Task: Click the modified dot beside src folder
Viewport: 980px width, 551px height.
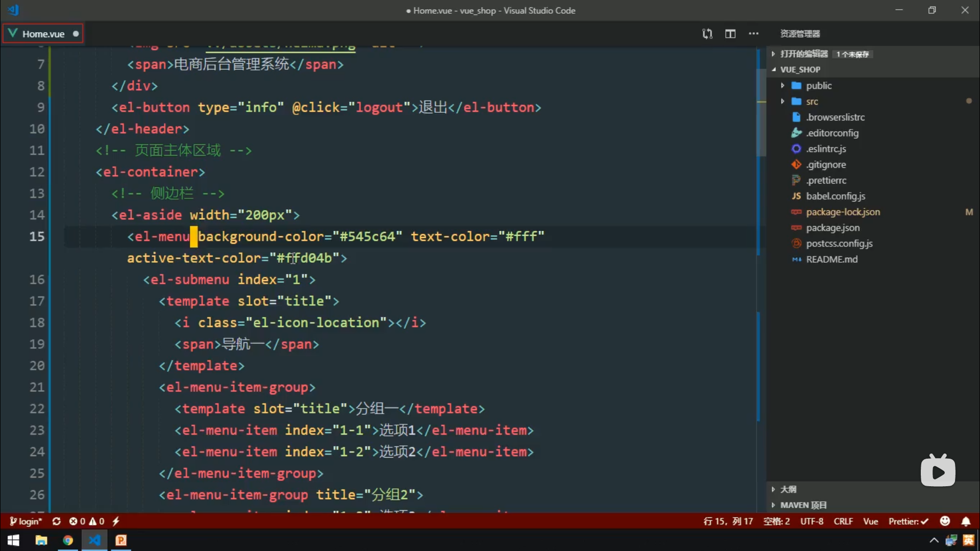Action: point(969,101)
